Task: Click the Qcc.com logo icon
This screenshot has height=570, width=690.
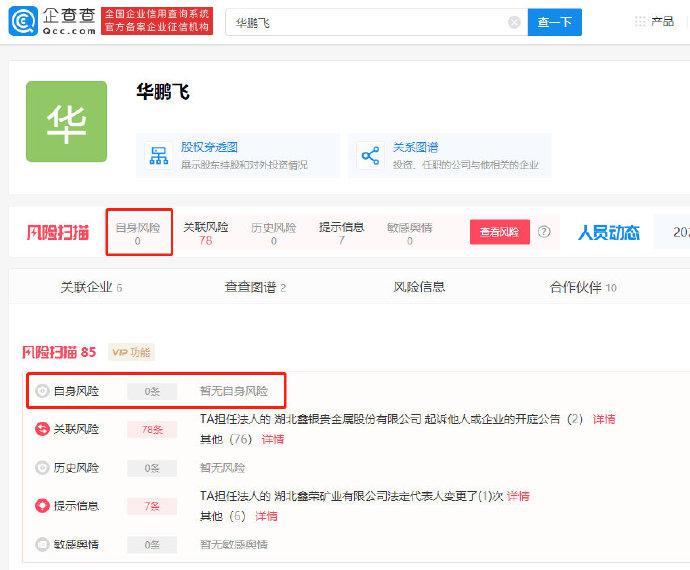Action: 23,21
